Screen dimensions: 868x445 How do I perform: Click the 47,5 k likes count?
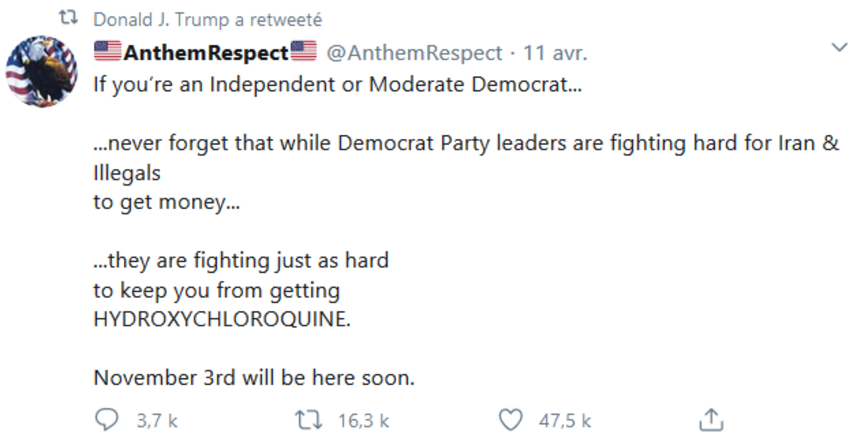coord(565,421)
